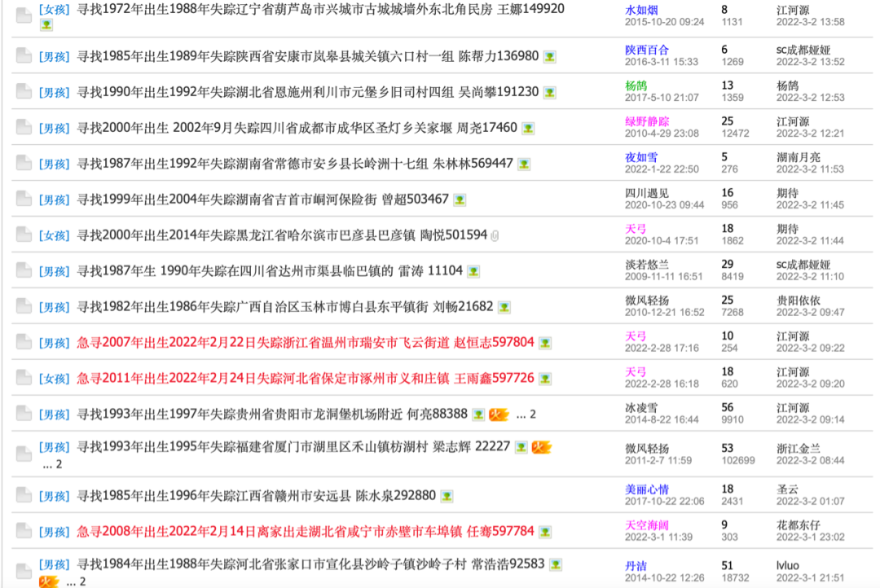This screenshot has width=880, height=588.
Task: Click the image attachment icon after 刘畅21682
Action: (x=504, y=308)
